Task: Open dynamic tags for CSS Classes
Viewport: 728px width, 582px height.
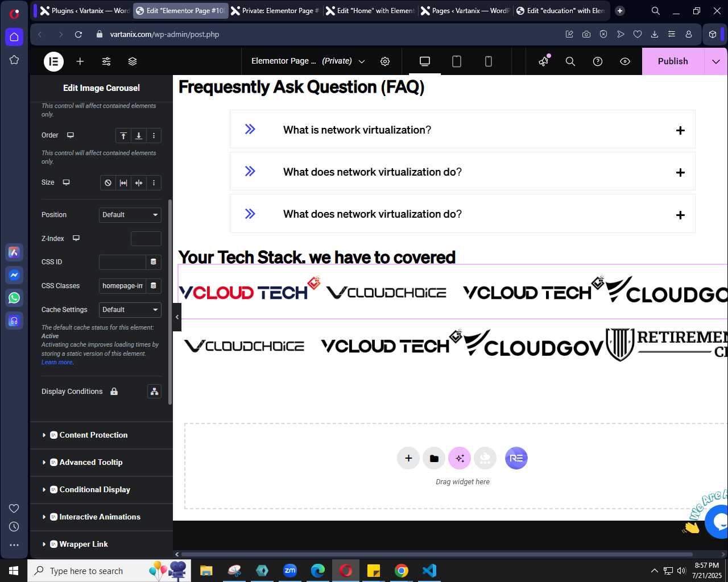Action: (154, 286)
